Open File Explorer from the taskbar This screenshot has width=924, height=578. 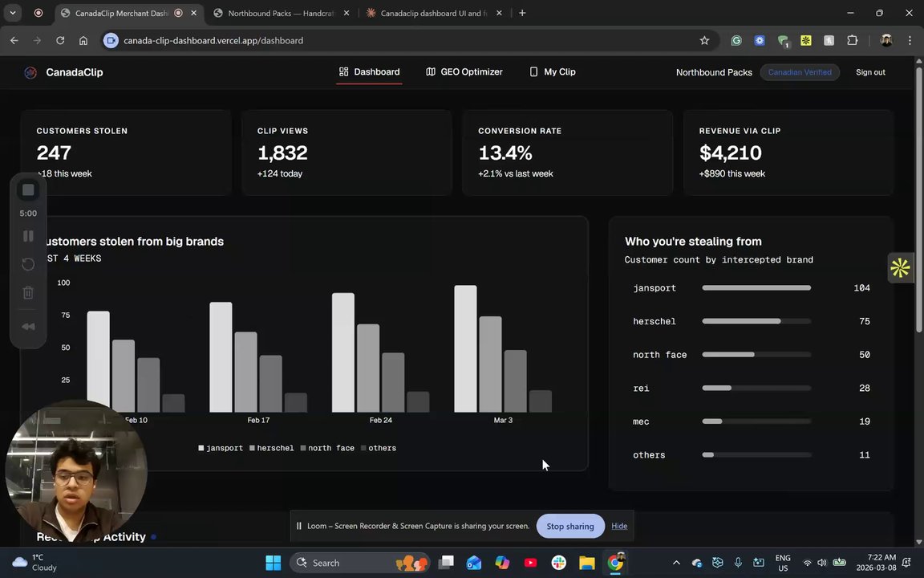coord(587,563)
